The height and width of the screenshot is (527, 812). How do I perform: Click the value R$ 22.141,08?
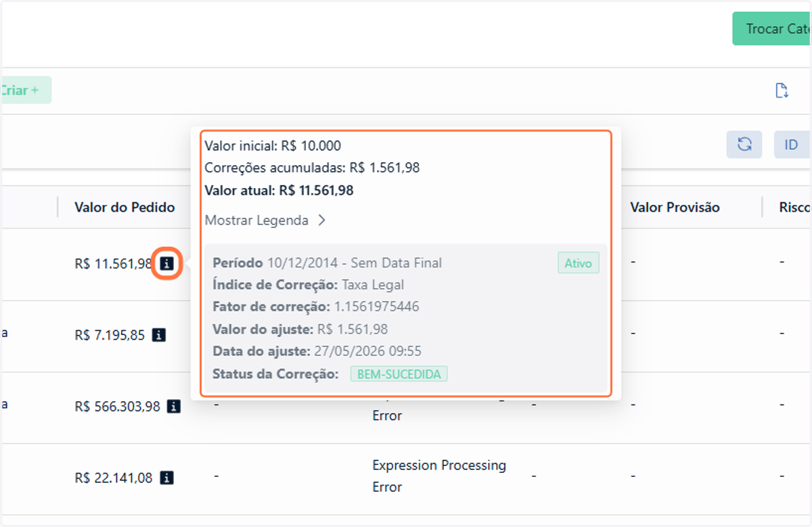click(x=114, y=478)
